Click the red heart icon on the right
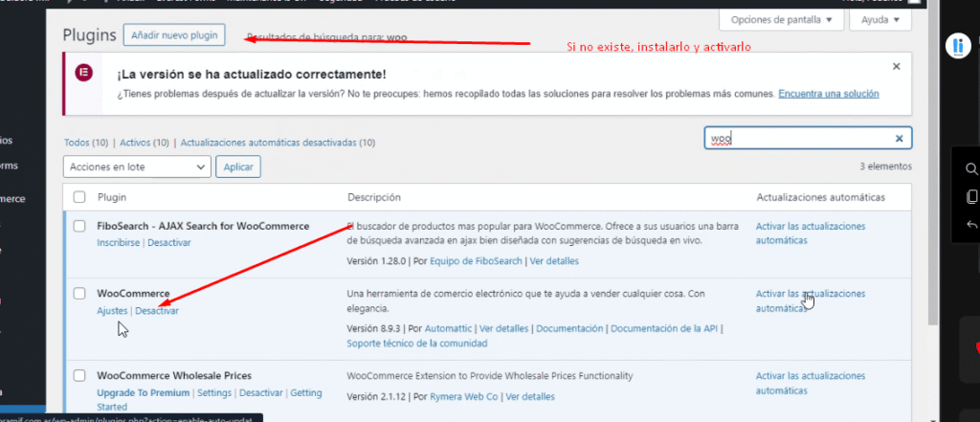The image size is (980, 422). (x=976, y=347)
